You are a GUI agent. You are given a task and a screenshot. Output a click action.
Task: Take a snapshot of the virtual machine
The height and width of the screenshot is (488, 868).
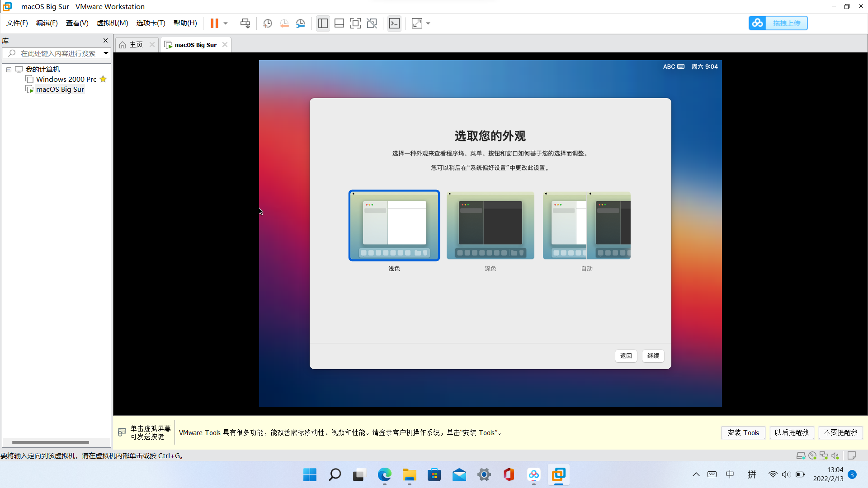click(x=267, y=23)
